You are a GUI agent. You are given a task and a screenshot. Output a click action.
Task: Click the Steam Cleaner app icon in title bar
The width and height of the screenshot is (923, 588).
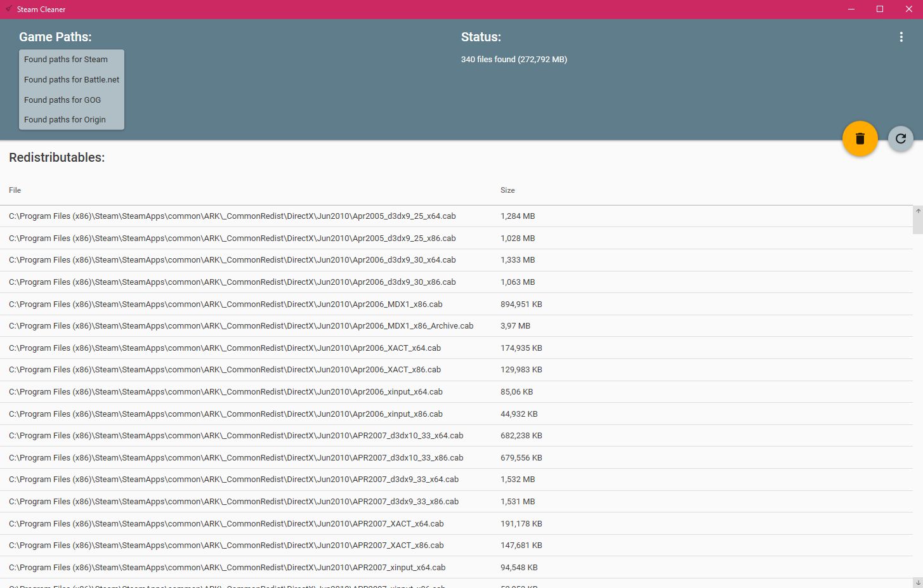(9, 9)
